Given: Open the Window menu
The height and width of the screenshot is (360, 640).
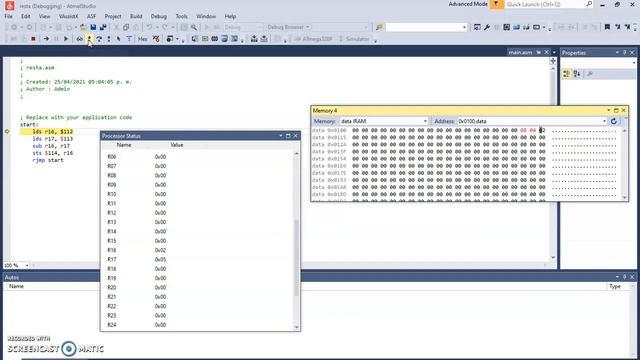Looking at the screenshot, I should point(206,16).
